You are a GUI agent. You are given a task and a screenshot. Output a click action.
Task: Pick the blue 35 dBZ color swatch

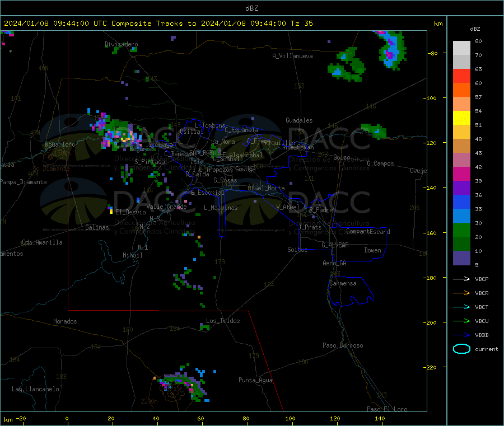[x=461, y=202]
